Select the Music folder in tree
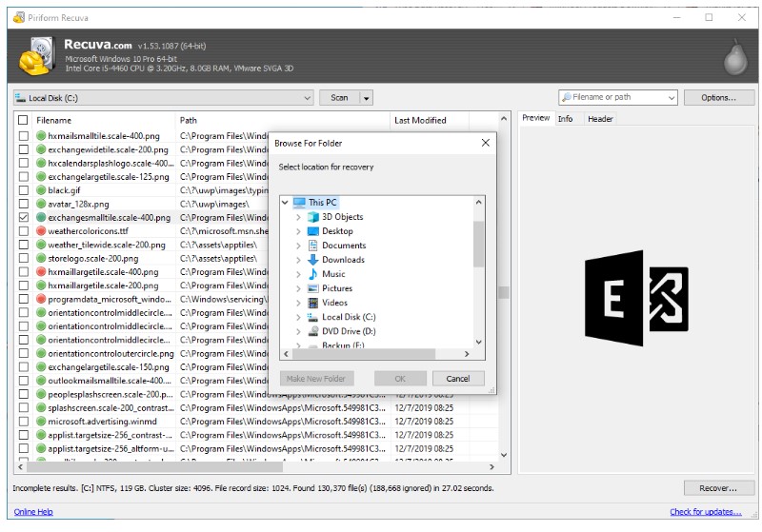762x532 pixels. pyautogui.click(x=333, y=274)
